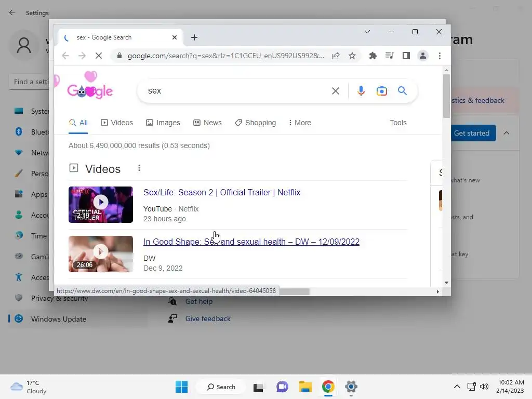Open volume control in tray
The width and height of the screenshot is (532, 399).
pos(484,387)
